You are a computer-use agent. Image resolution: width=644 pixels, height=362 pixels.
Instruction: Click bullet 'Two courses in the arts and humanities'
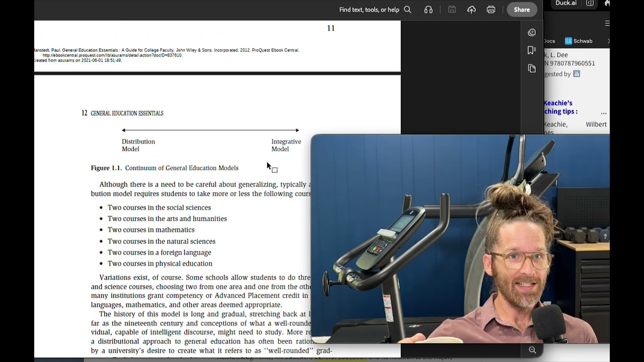[167, 219]
